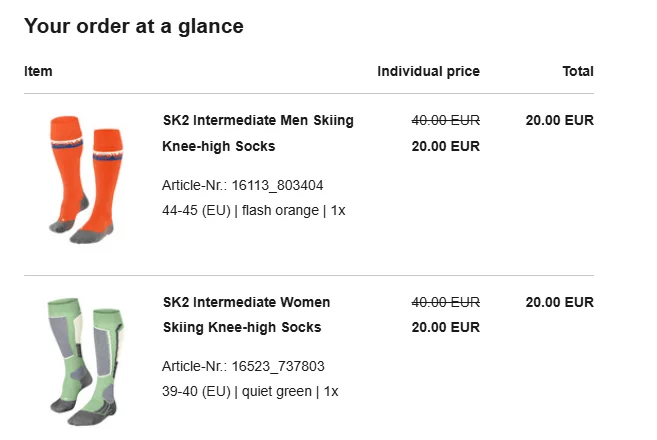Click the men's socks total of 20.00 EUR
This screenshot has width=657, height=440.
559,120
